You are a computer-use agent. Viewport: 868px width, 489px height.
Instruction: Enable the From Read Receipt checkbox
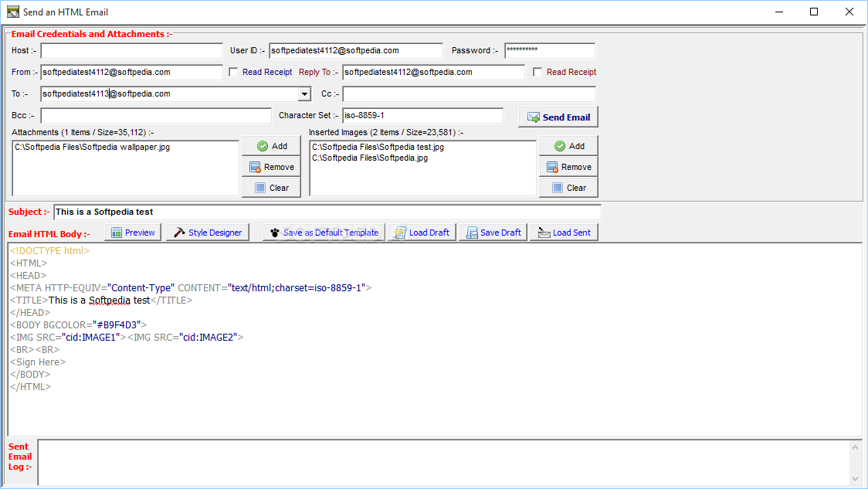coord(234,72)
